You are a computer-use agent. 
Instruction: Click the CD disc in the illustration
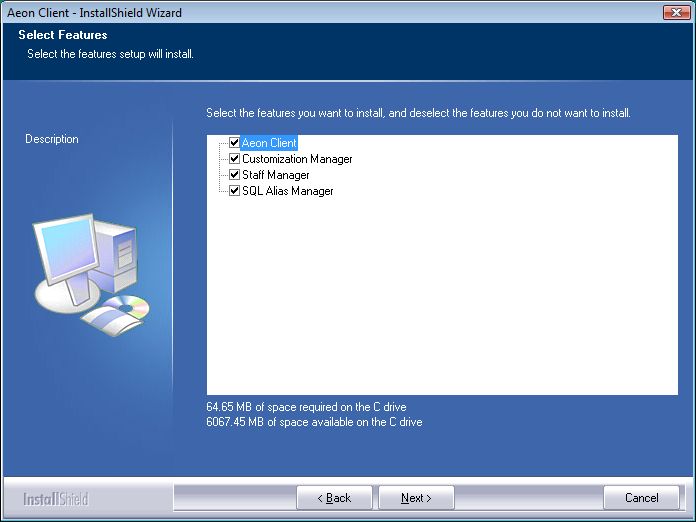coord(128,305)
